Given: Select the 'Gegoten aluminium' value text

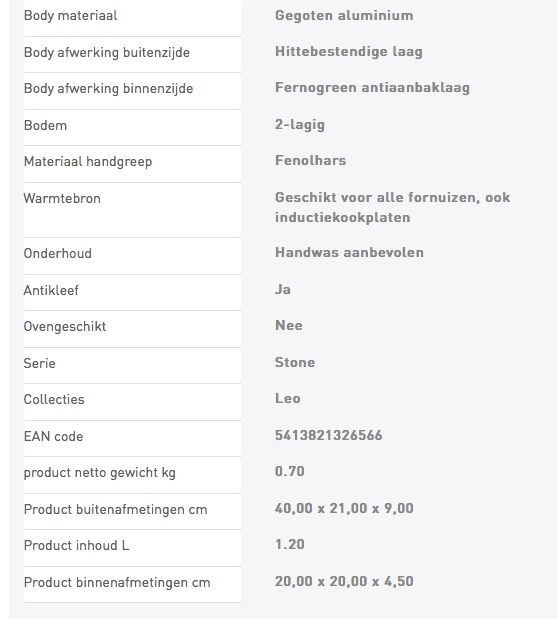Looking at the screenshot, I should coord(344,16).
